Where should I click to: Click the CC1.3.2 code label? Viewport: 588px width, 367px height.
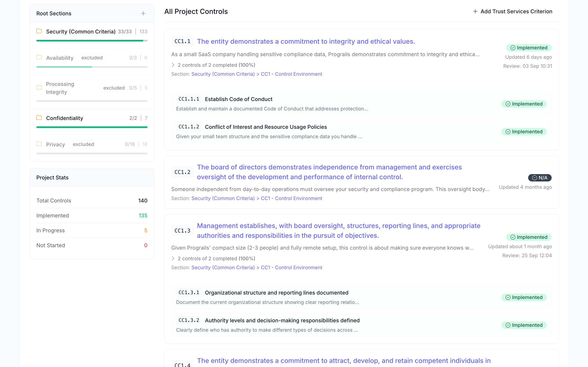coord(189,320)
